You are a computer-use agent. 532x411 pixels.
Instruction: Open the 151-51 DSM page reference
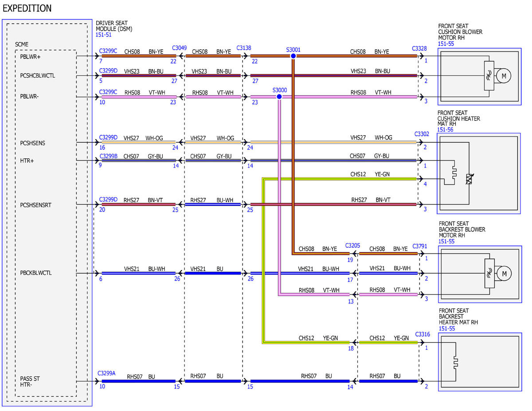[104, 35]
